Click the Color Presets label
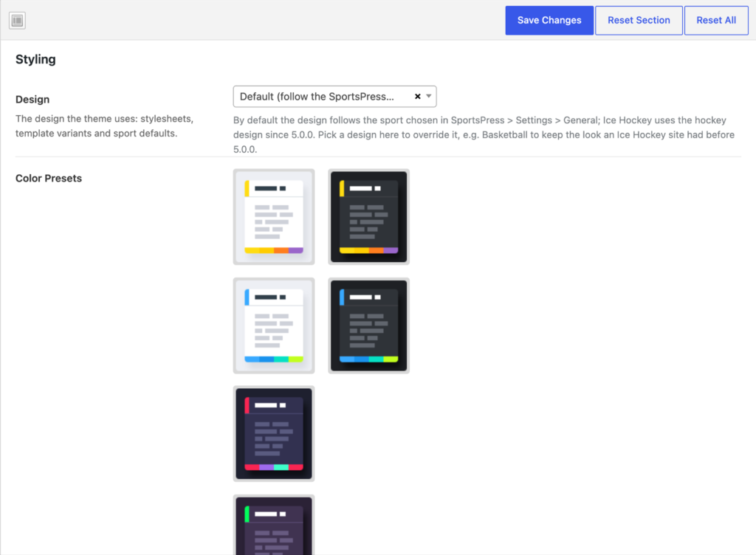Viewport: 756px width, 555px height. click(x=49, y=179)
